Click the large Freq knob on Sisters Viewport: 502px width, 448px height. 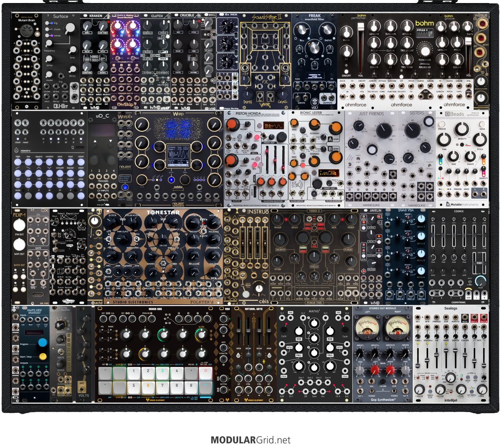pos(412,130)
